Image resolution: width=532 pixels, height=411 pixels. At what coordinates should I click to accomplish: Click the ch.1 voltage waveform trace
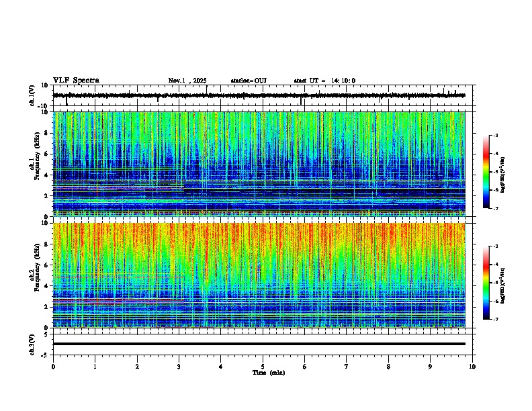[x=259, y=95]
